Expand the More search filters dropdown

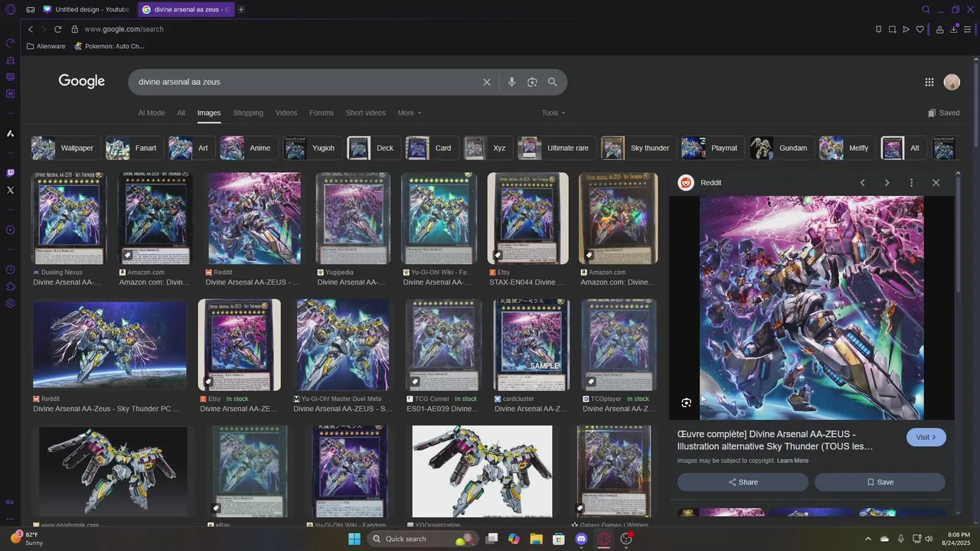[x=410, y=112]
